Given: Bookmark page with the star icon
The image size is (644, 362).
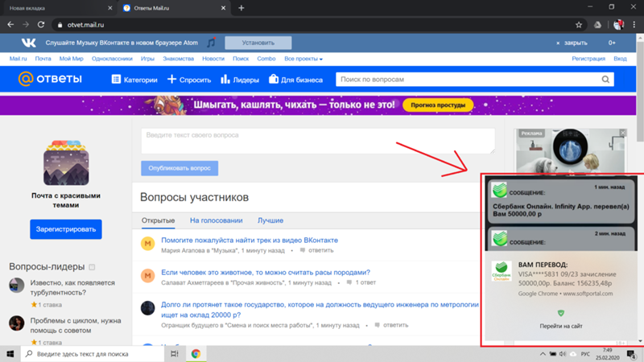Looking at the screenshot, I should click(579, 25).
